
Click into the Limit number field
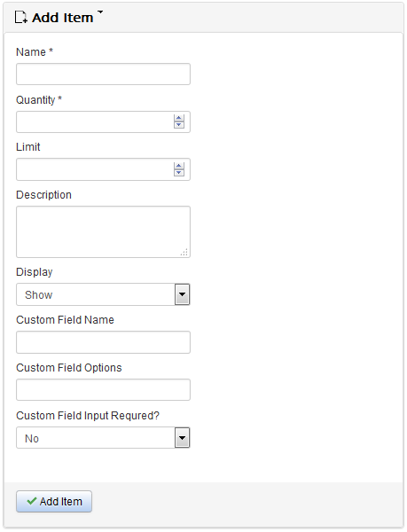(103, 169)
